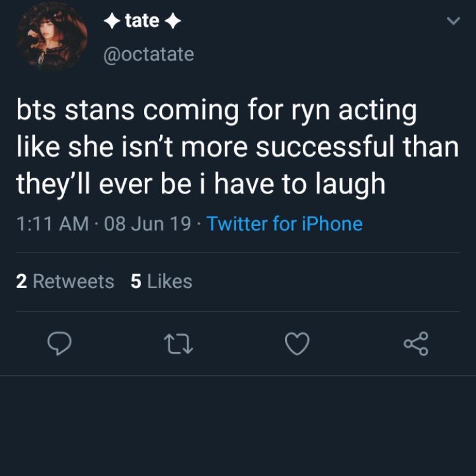Image resolution: width=476 pixels, height=476 pixels.
Task: Select the tweet text about bts stans
Action: 237,147
